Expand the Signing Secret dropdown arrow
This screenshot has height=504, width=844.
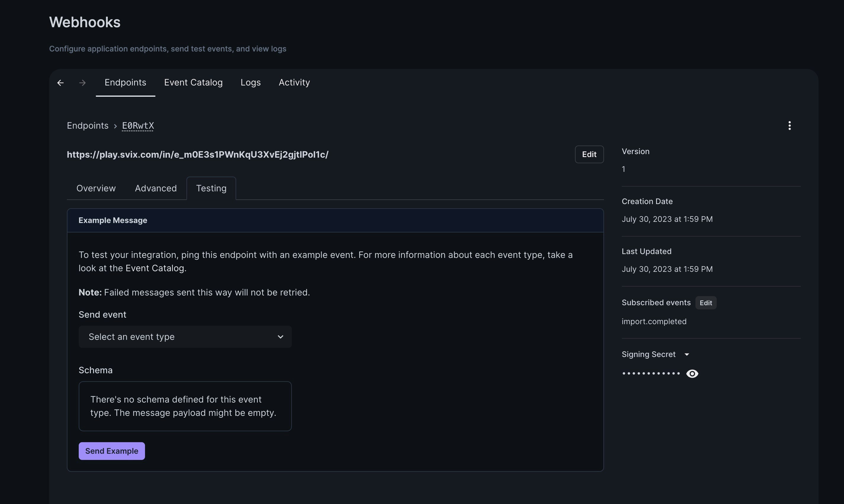tap(687, 355)
